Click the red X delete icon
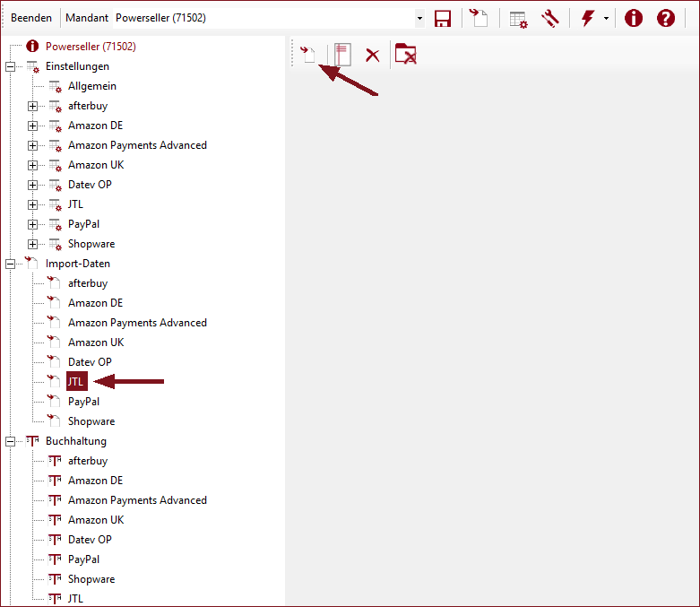The width and height of the screenshot is (700, 607). [373, 56]
